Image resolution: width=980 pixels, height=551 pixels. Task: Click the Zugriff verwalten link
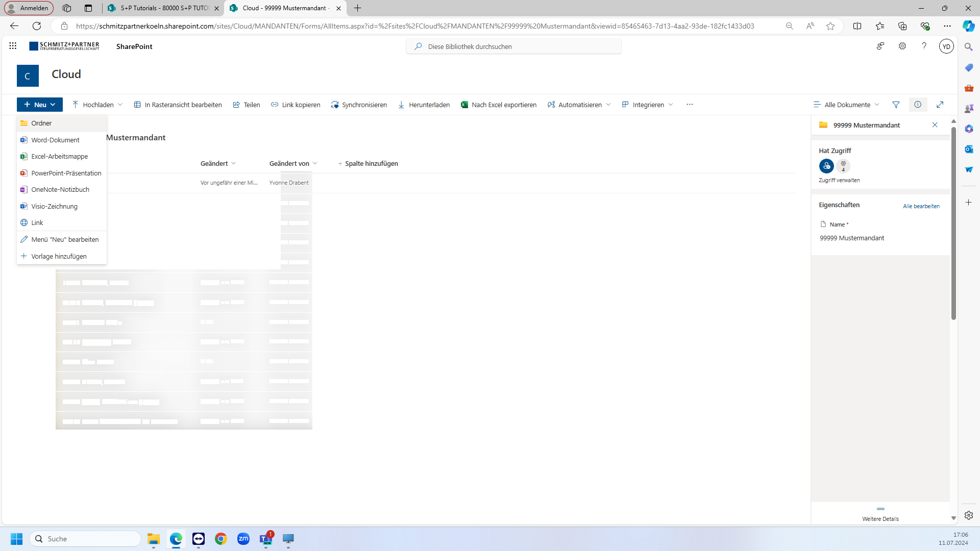click(839, 180)
